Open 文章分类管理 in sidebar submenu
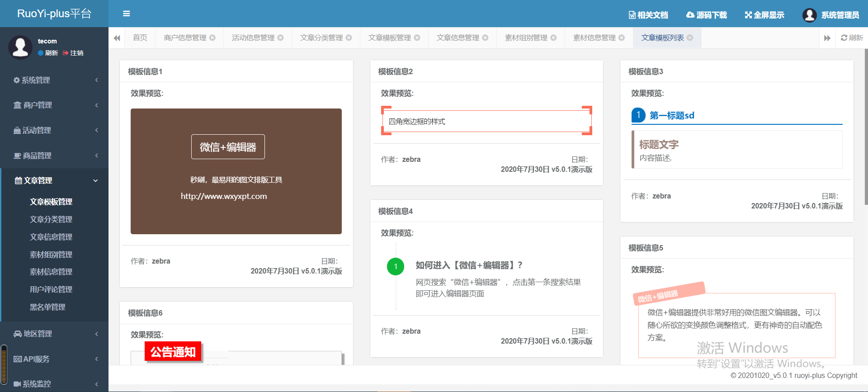This screenshot has height=392, width=868. coord(51,219)
